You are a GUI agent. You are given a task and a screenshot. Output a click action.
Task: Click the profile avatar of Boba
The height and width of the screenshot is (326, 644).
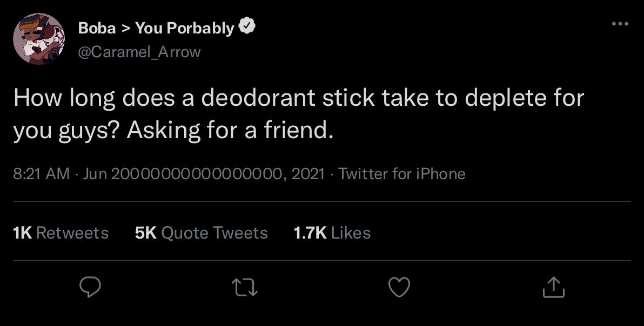coord(39,38)
